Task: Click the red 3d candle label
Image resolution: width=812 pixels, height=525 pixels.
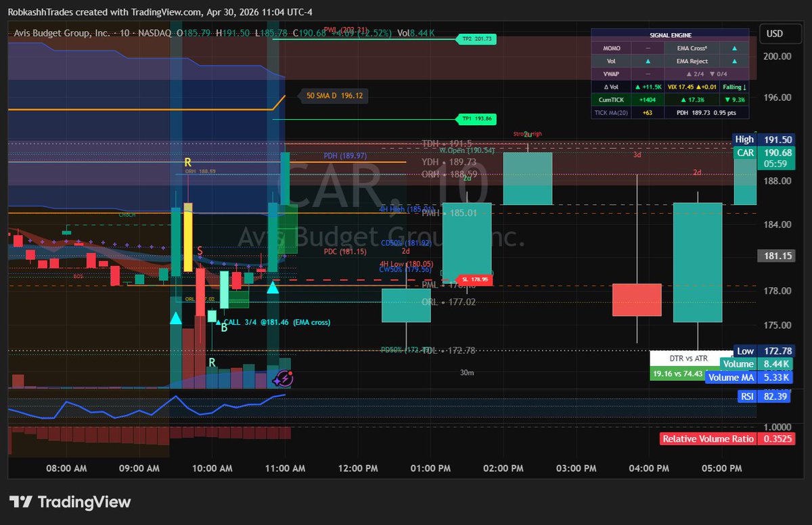Action: [637, 155]
